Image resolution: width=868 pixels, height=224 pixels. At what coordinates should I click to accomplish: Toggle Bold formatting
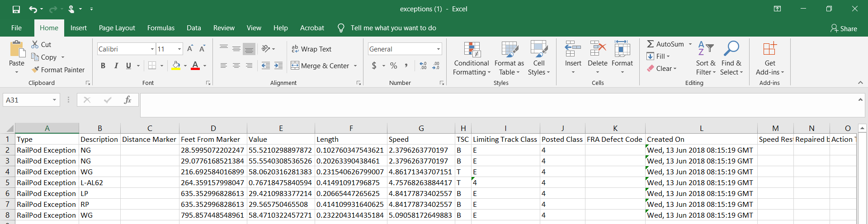pos(103,66)
